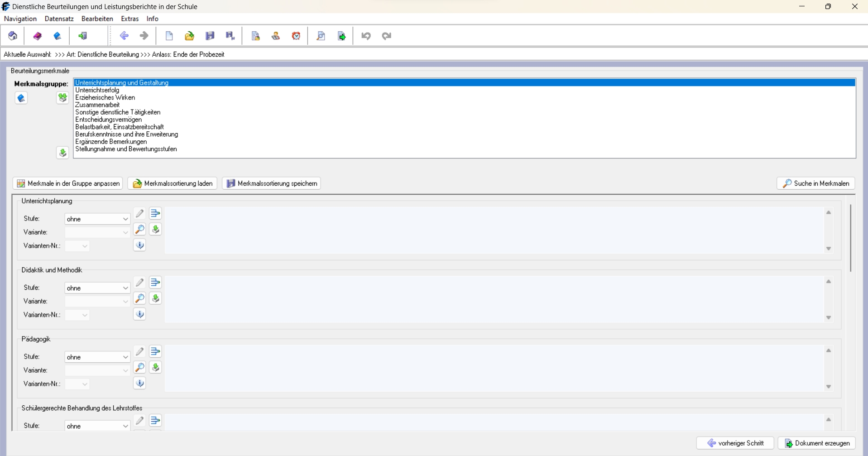Click the toolbar page magnifier preview icon
This screenshot has width=868, height=456.
coord(321,36)
